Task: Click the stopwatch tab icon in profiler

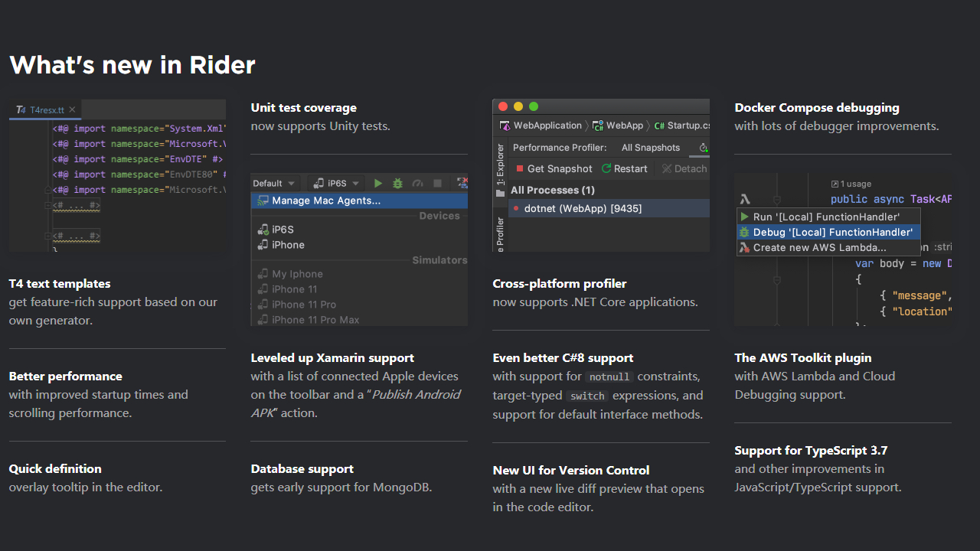Action: (704, 148)
